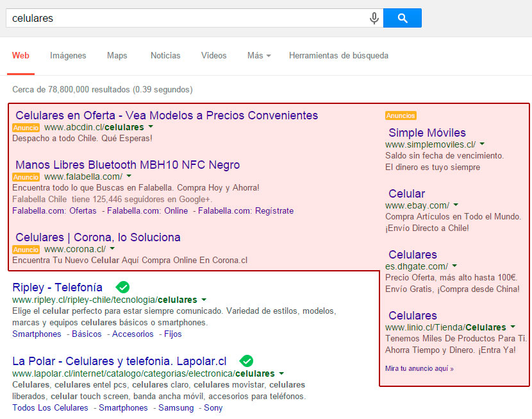Click the search box containing celulares

(186, 19)
